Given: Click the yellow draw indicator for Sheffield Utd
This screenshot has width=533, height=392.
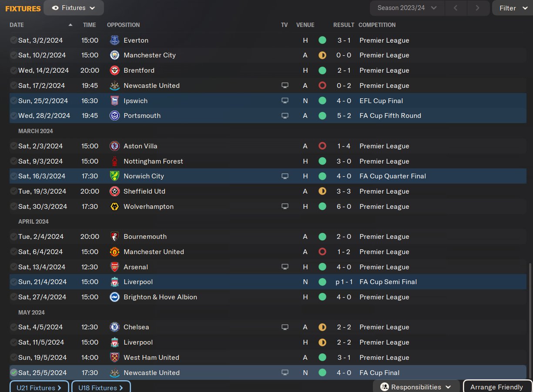Looking at the screenshot, I should point(322,191).
